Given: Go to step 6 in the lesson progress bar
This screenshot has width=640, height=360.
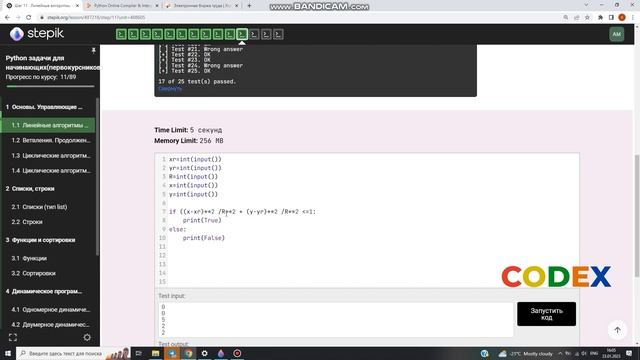Looking at the screenshot, I should (x=182, y=34).
